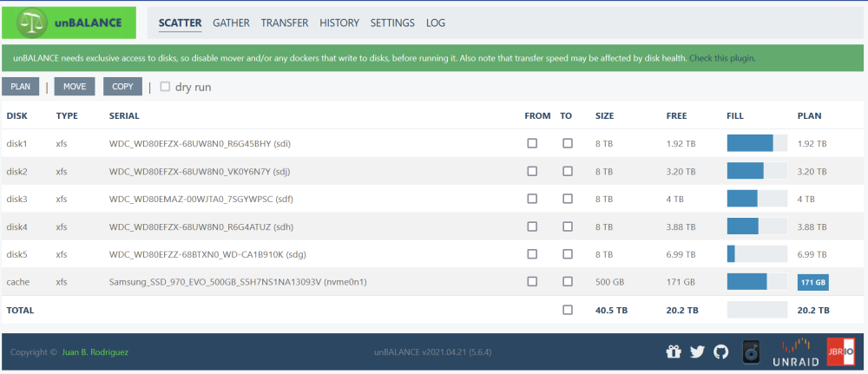Click the disk3 name cell
Viewport: 868px width, 374px height.
click(x=17, y=200)
